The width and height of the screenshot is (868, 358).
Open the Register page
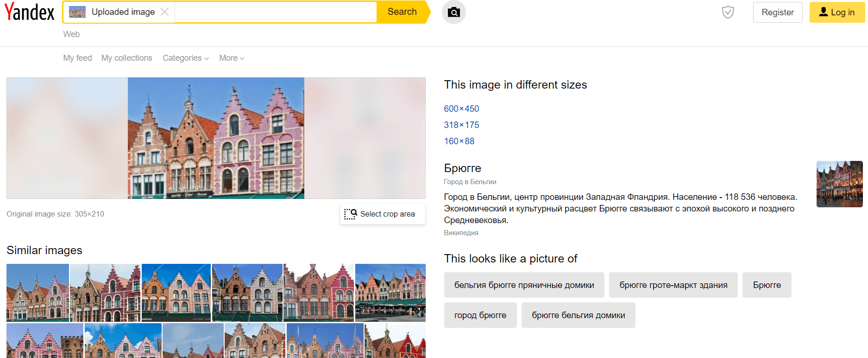point(778,13)
